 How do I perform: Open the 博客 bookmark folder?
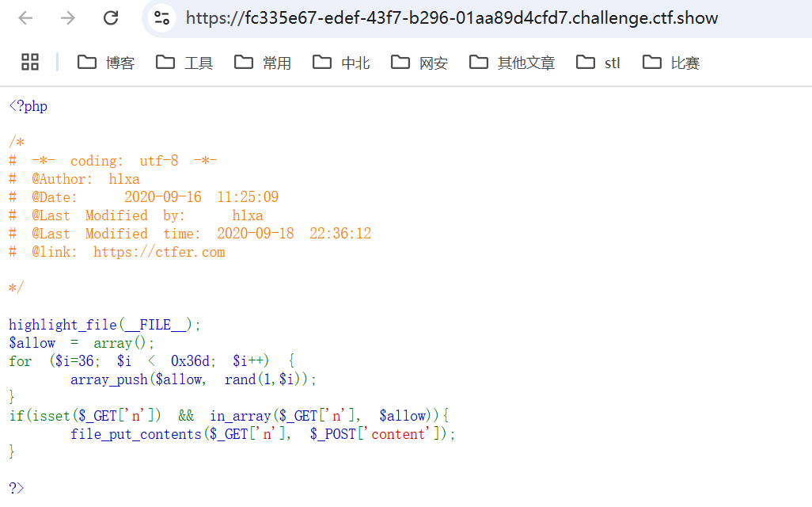(x=106, y=63)
